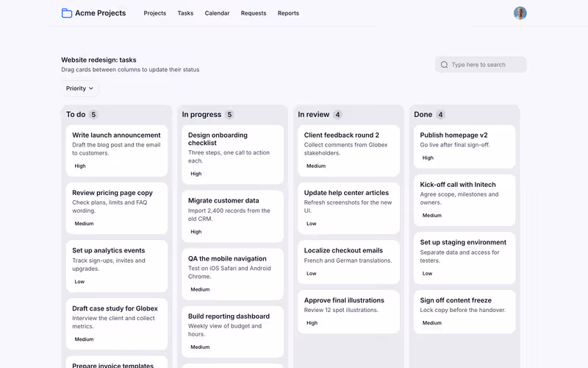Click the count badge on Done column
Viewport: 588px width, 368px height.
click(x=440, y=115)
